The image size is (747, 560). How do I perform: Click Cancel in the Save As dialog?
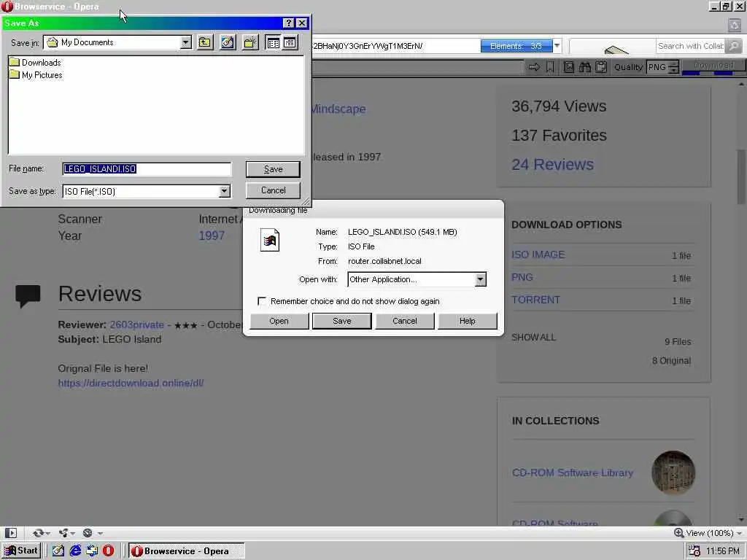pos(273,190)
